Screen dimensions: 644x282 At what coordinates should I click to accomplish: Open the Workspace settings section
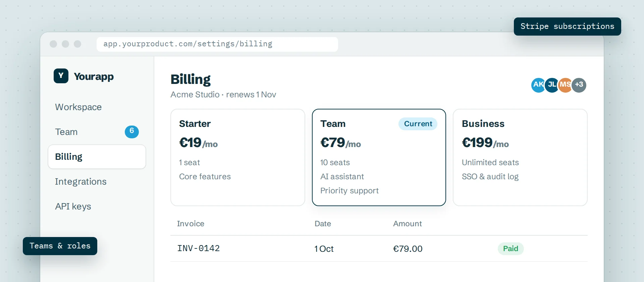(x=78, y=107)
